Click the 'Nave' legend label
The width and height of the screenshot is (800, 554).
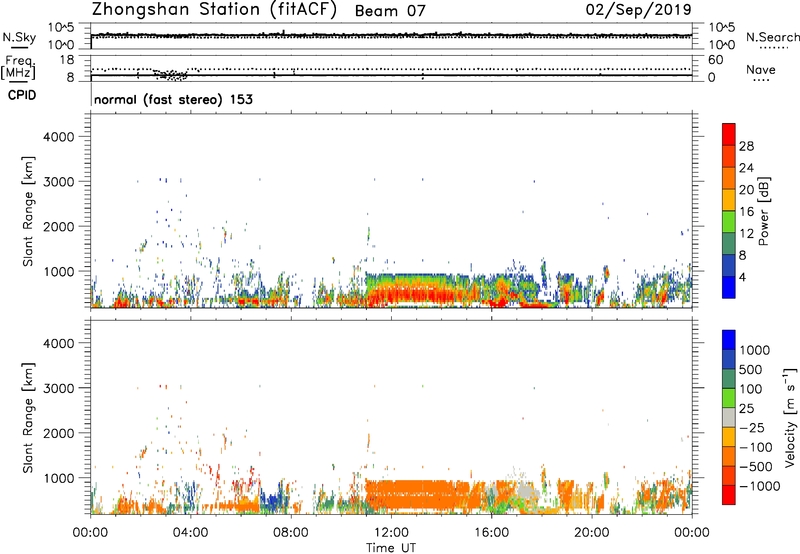[x=761, y=69]
